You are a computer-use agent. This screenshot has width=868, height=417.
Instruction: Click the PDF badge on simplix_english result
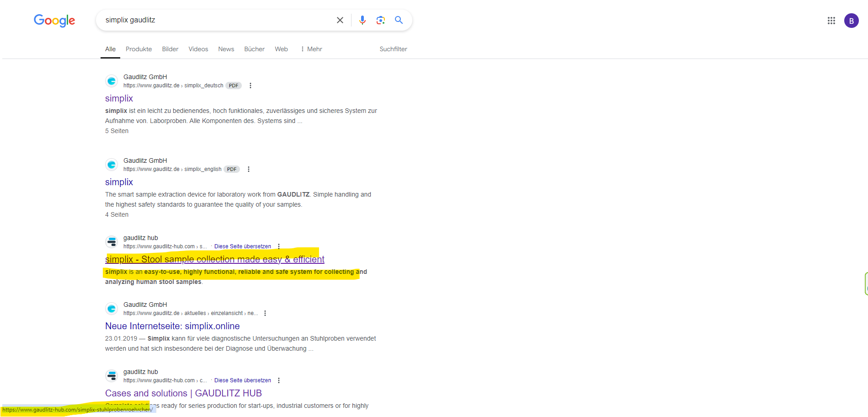pyautogui.click(x=232, y=169)
